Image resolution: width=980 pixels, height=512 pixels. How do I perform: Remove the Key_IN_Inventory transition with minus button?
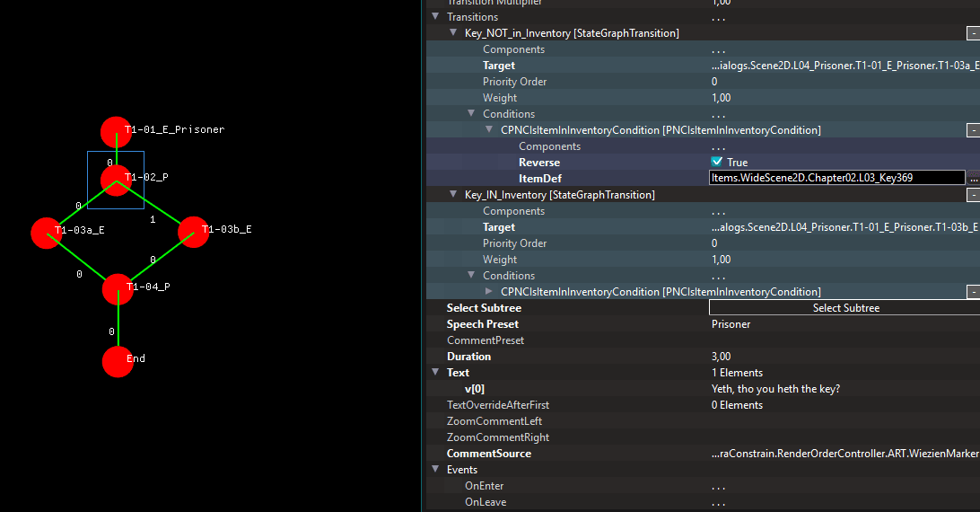click(x=973, y=195)
